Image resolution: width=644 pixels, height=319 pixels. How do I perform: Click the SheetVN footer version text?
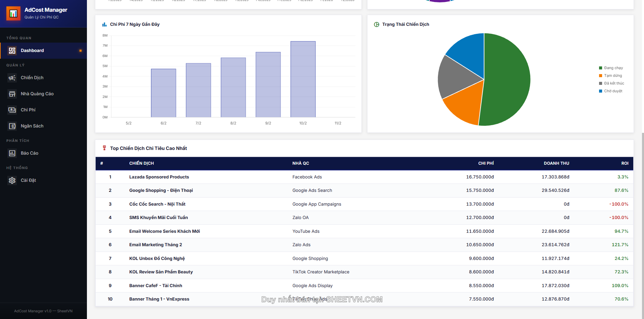43,311
